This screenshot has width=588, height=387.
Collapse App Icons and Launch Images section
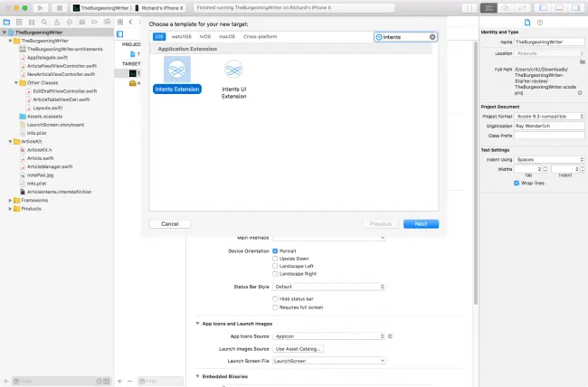(197, 323)
